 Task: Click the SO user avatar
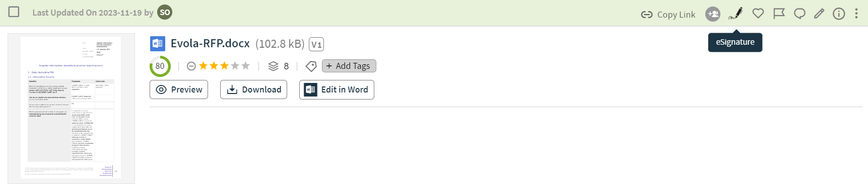(165, 12)
